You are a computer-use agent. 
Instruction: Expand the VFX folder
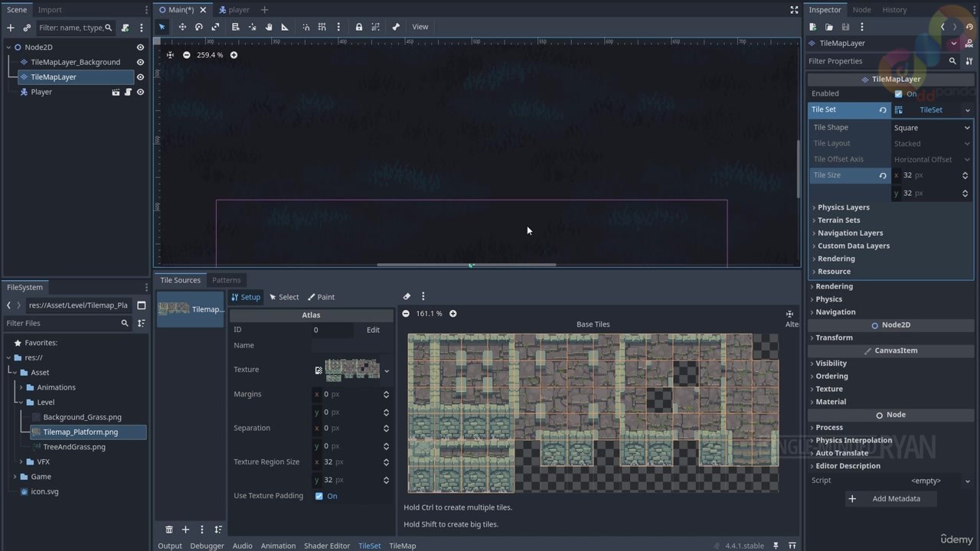click(x=21, y=462)
